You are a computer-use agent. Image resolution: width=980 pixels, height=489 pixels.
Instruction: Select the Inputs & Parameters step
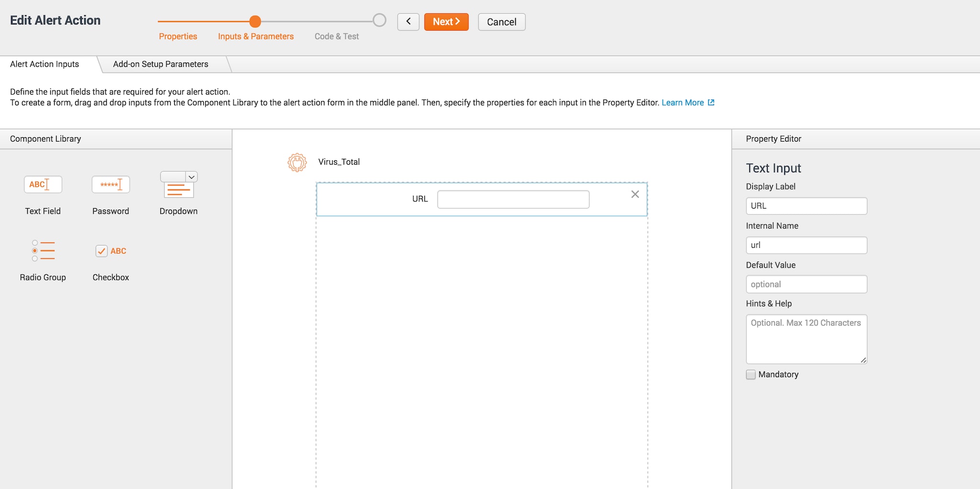coord(256,36)
